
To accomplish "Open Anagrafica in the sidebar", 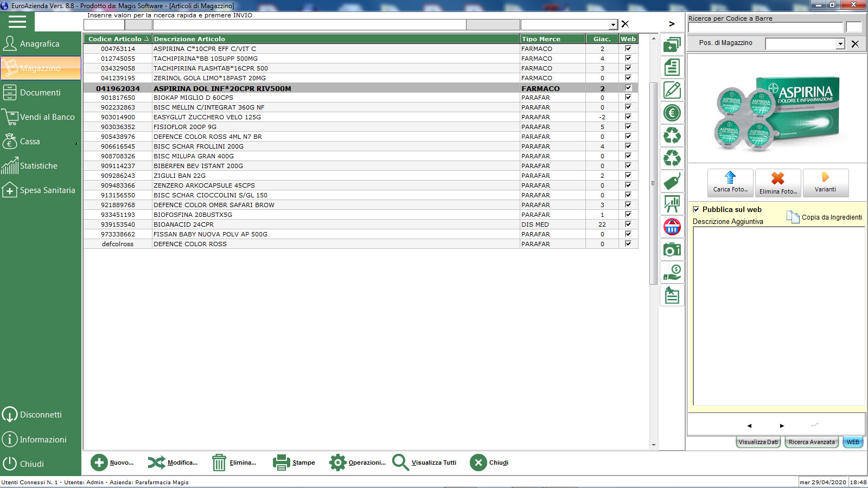I will tap(41, 44).
